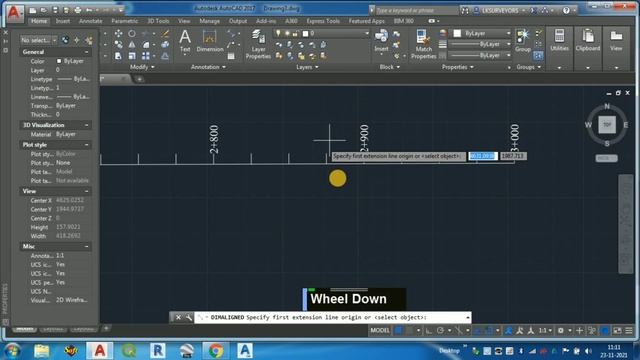Open the 'No select...' object type dropdown
Screen dimensions: 640x360
[38, 40]
